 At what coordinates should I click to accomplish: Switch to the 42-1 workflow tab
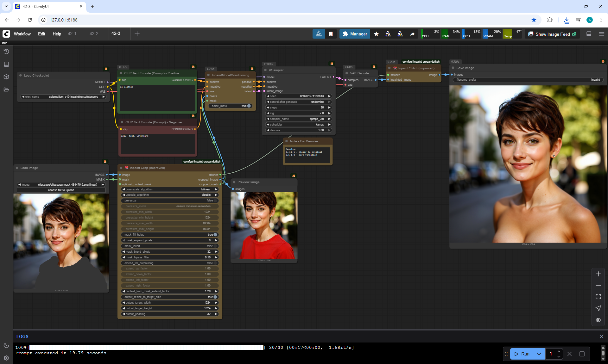click(72, 34)
